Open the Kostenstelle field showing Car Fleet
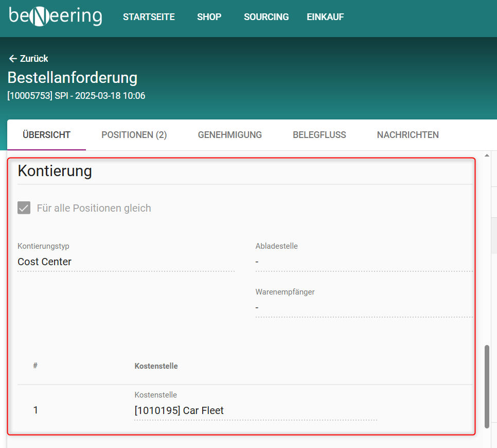The image size is (497, 448). coord(255,410)
